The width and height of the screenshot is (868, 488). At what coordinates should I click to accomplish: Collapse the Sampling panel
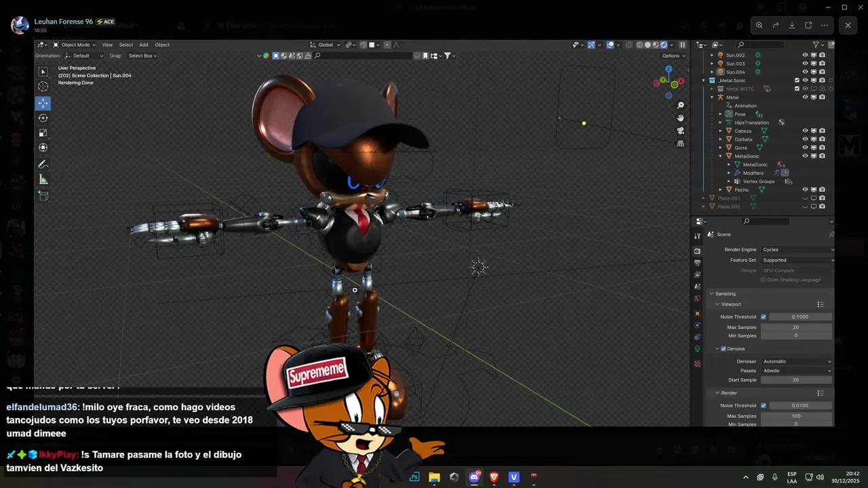(x=711, y=293)
